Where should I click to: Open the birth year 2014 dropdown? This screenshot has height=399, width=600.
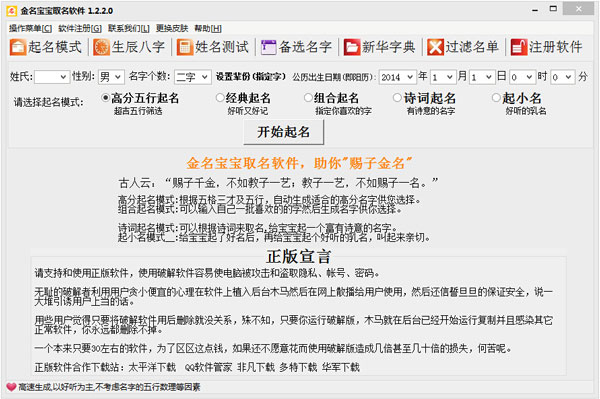(x=397, y=77)
